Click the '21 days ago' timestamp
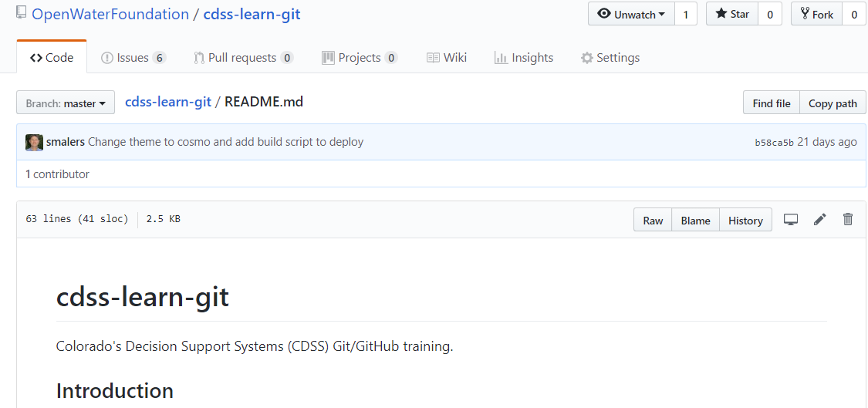The image size is (868, 408). (x=827, y=142)
